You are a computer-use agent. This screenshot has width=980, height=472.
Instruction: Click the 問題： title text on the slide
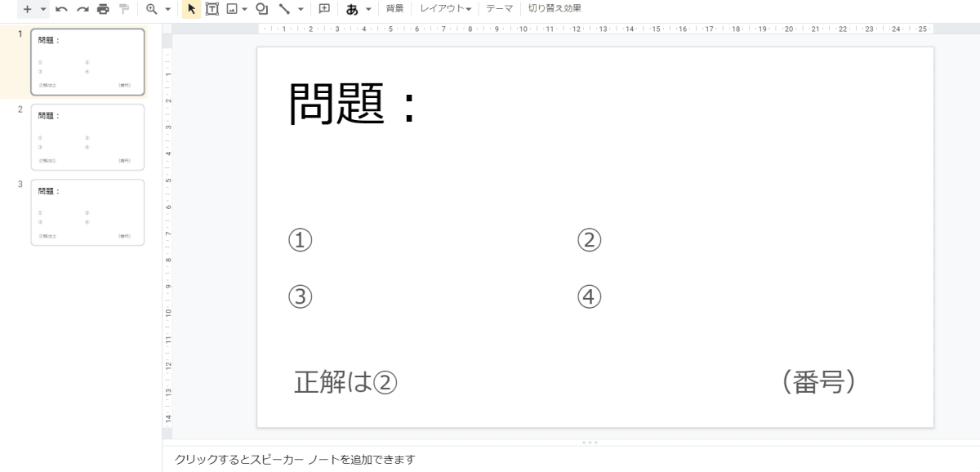point(354,105)
